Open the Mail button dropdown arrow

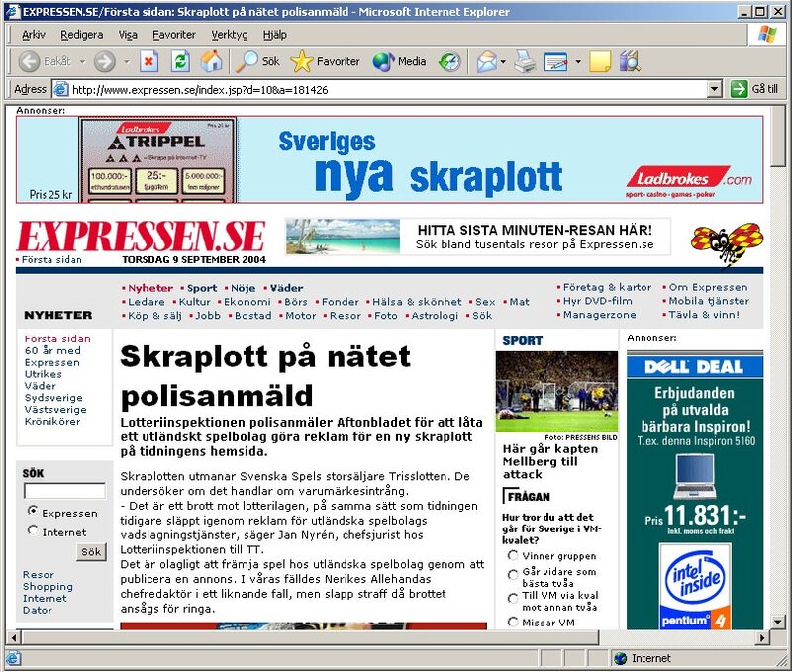[503, 62]
